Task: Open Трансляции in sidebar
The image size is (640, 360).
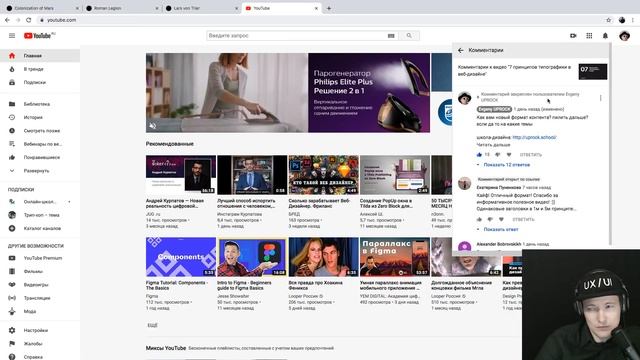Action: click(x=40, y=298)
